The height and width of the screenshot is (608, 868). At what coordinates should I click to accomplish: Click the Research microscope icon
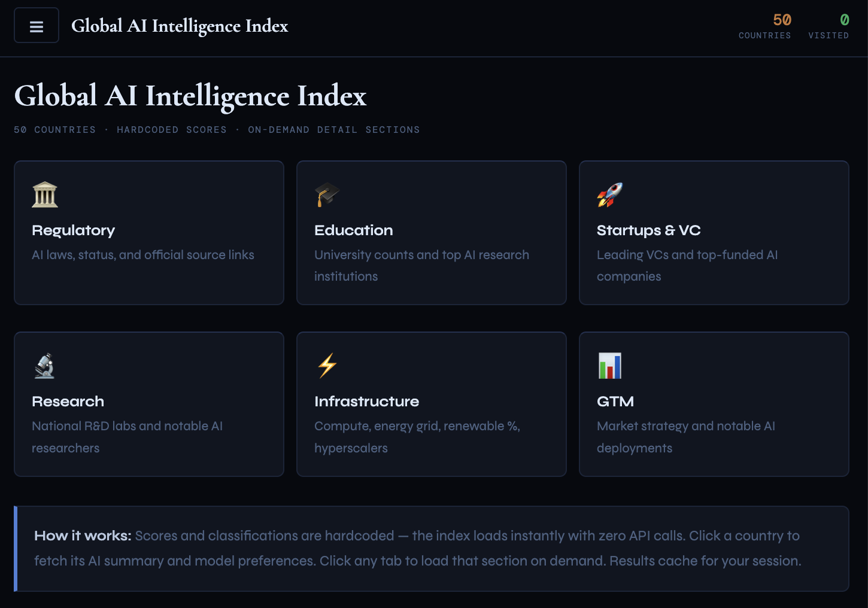point(45,366)
